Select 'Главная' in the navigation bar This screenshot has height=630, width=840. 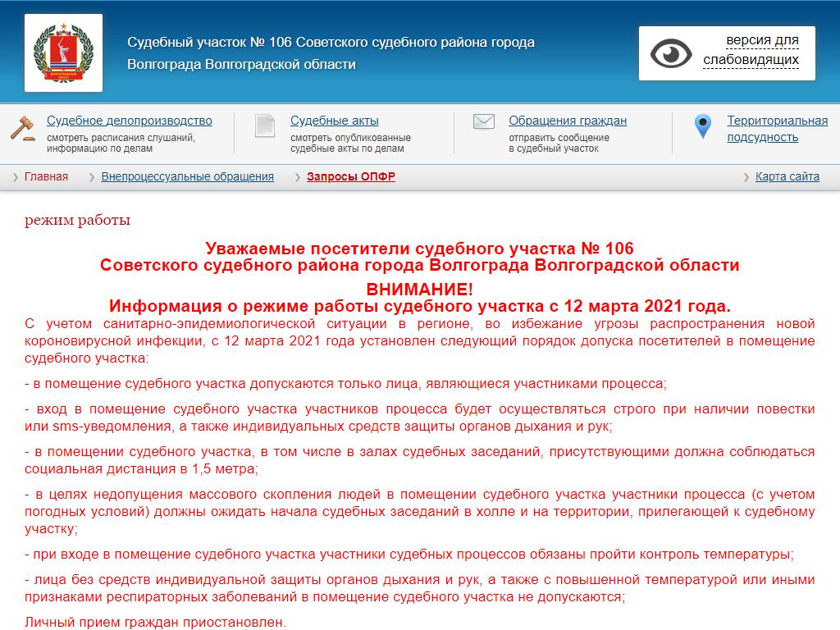pos(46,177)
